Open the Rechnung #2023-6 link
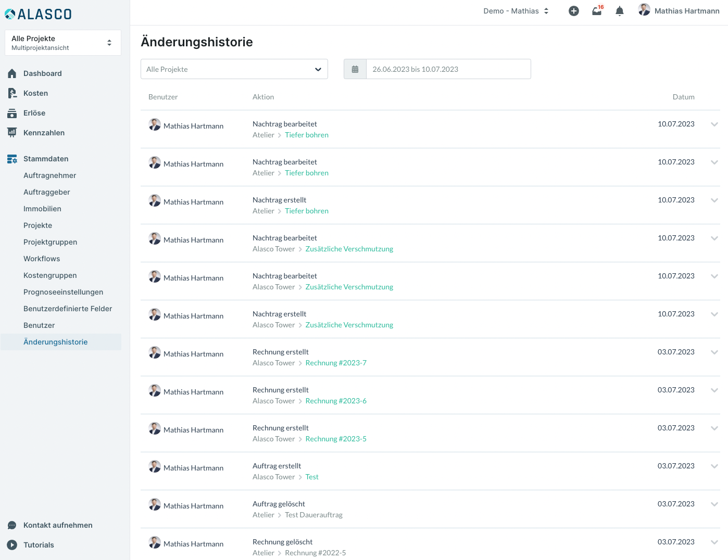This screenshot has width=728, height=560. (336, 401)
